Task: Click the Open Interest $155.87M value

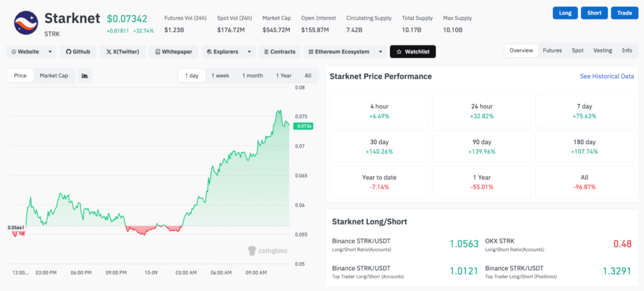Action: click(315, 30)
